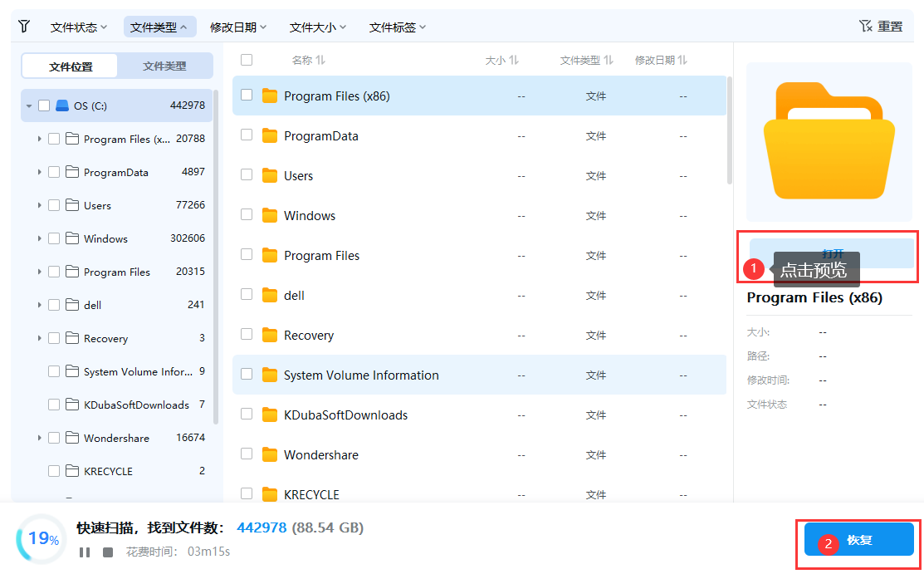Open the 修改日期 filter dropdown
Viewport: 924px width, 574px height.
point(238,26)
